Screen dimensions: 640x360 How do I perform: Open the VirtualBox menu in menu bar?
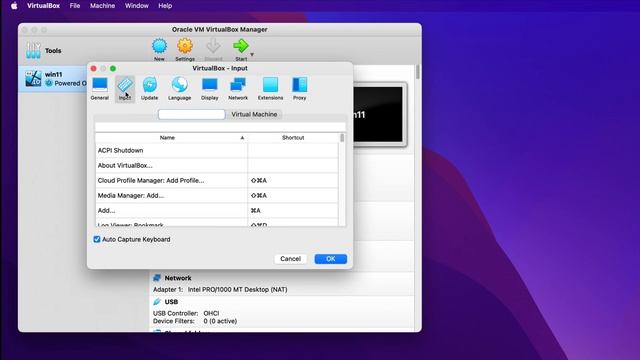(x=43, y=6)
